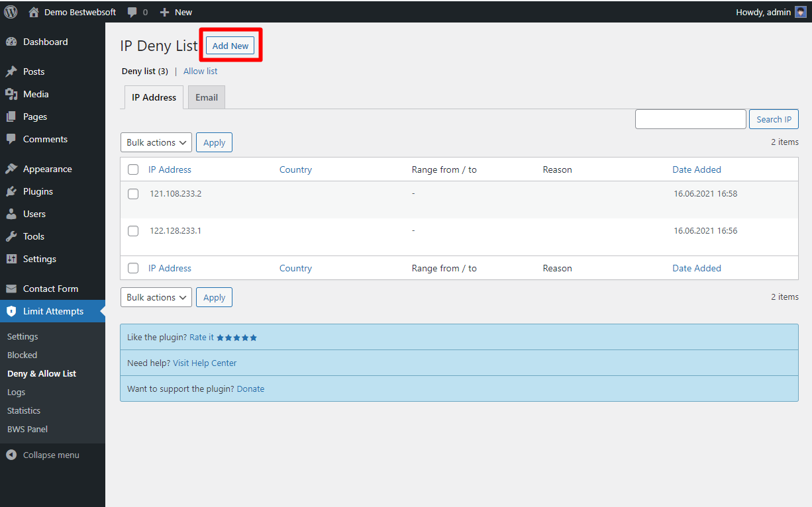Click the Posts pushpin icon
The height and width of the screenshot is (507, 812).
click(x=11, y=71)
